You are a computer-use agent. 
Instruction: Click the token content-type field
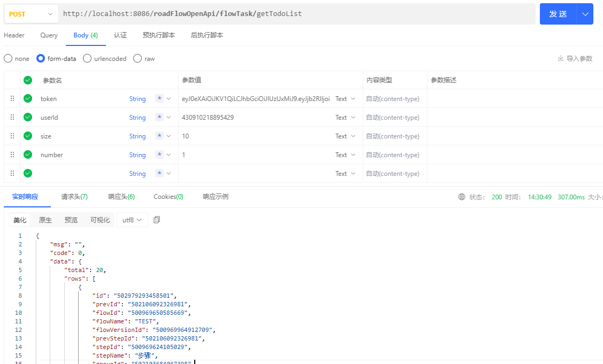click(393, 99)
